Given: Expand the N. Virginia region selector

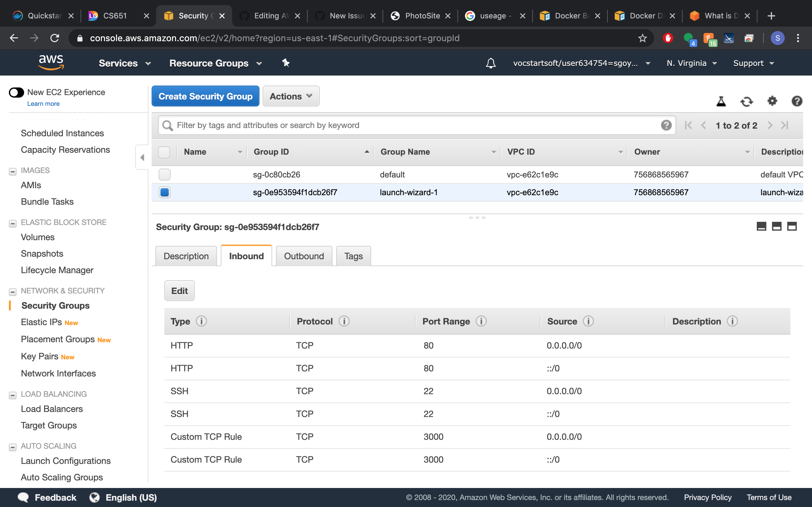Looking at the screenshot, I should point(691,63).
